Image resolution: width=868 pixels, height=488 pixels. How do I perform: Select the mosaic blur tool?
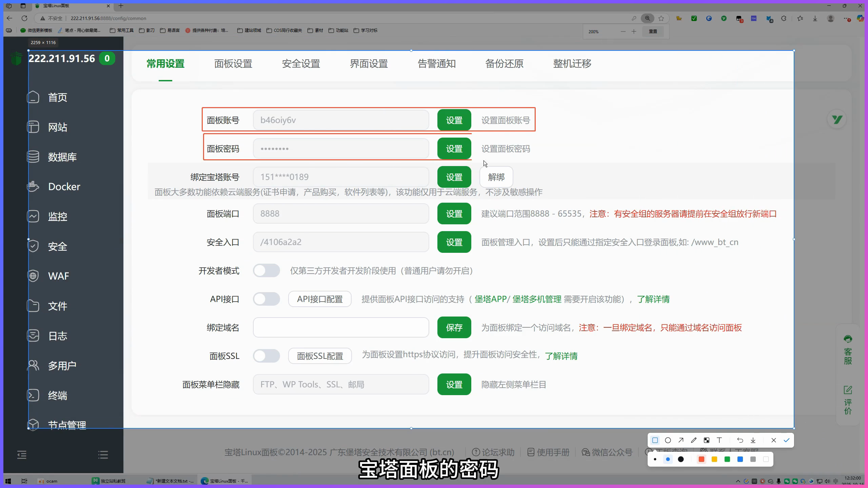pyautogui.click(x=707, y=440)
